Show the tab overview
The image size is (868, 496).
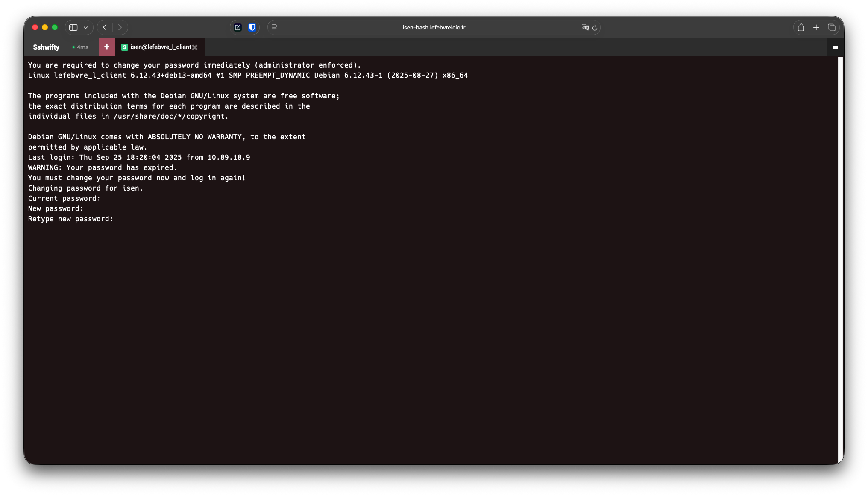[831, 27]
